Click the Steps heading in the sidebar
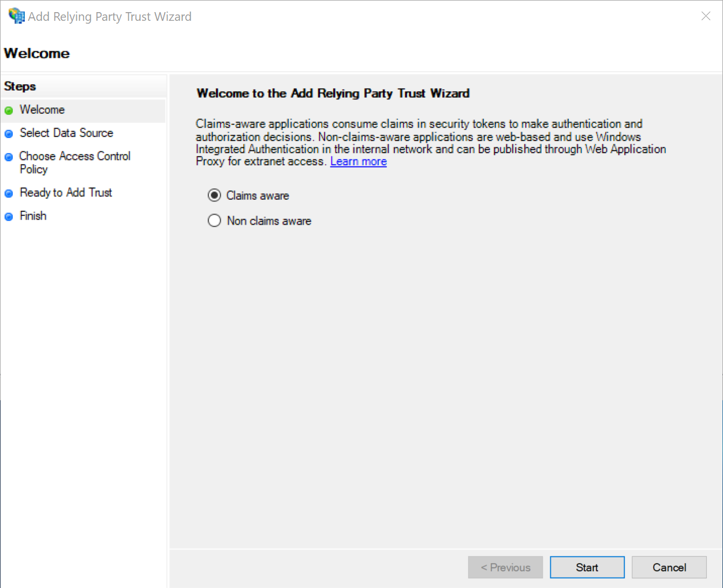The image size is (723, 588). [20, 86]
